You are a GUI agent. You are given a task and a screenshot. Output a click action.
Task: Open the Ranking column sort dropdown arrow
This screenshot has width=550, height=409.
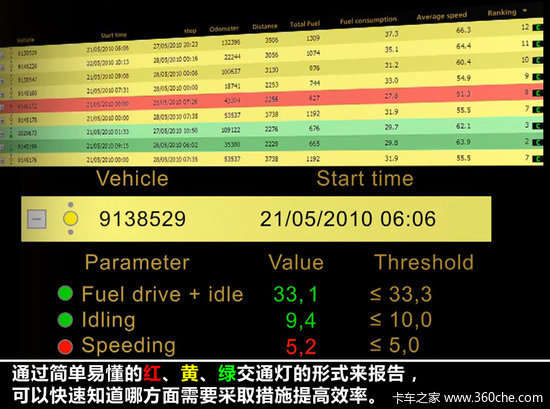pos(525,11)
